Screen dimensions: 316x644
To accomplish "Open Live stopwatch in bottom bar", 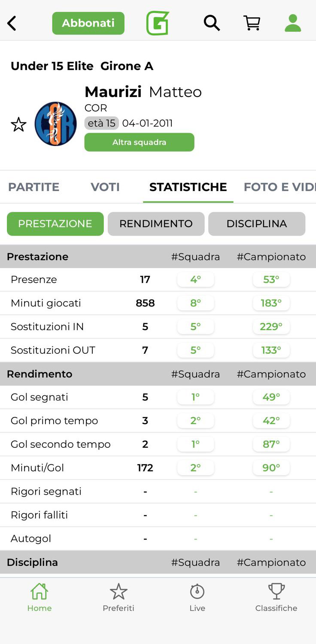I will point(197,597).
